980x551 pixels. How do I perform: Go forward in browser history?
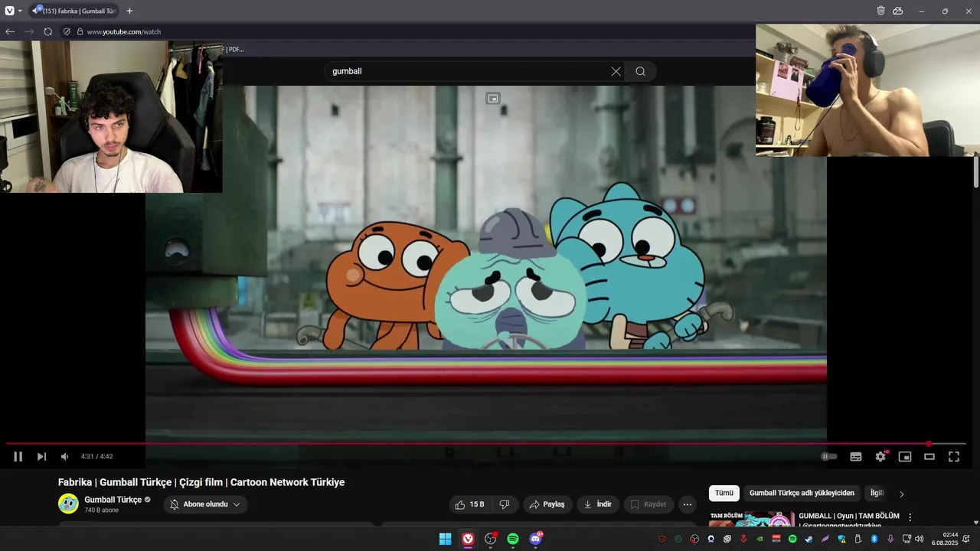pyautogui.click(x=29, y=31)
